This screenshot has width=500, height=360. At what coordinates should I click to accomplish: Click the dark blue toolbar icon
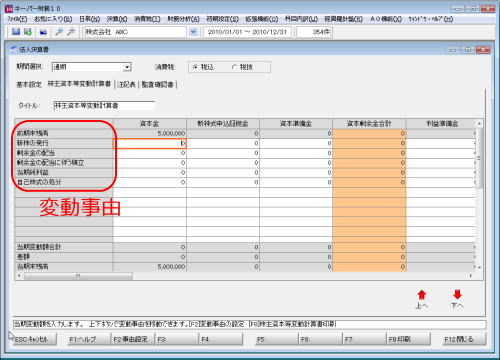click(x=43, y=32)
